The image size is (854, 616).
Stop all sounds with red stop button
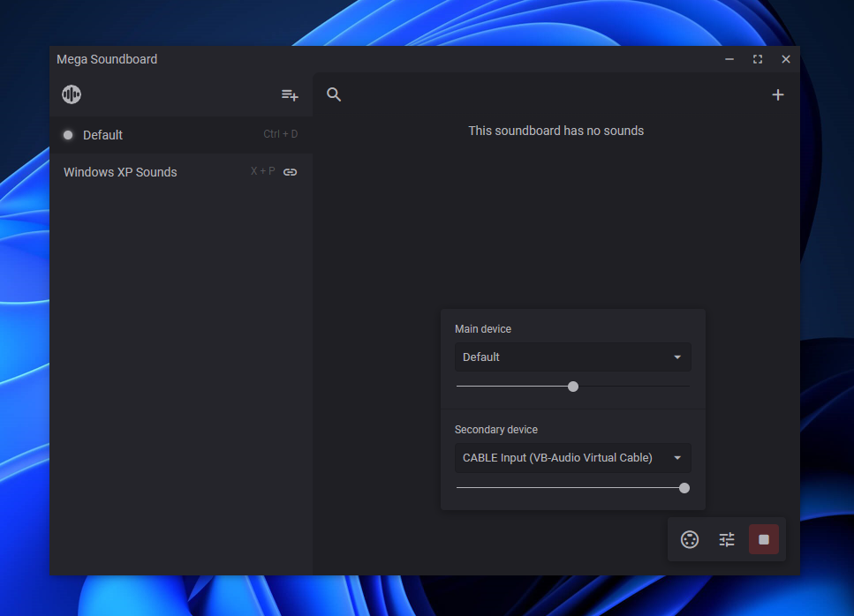pos(764,539)
